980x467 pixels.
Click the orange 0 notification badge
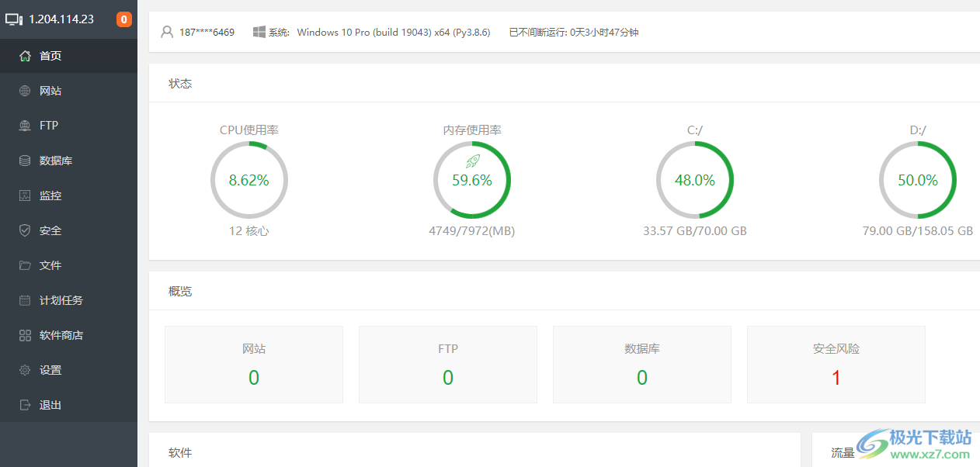(x=124, y=19)
